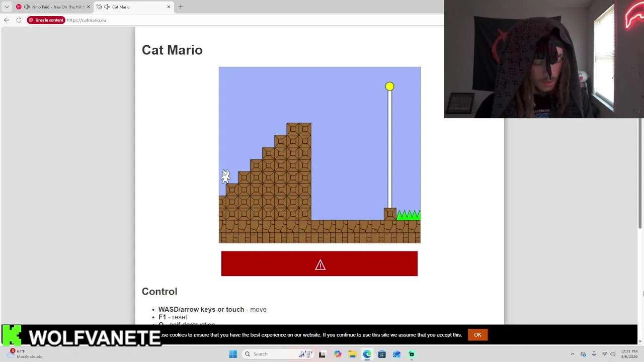Click the microphone icon in system tray

tap(594, 354)
